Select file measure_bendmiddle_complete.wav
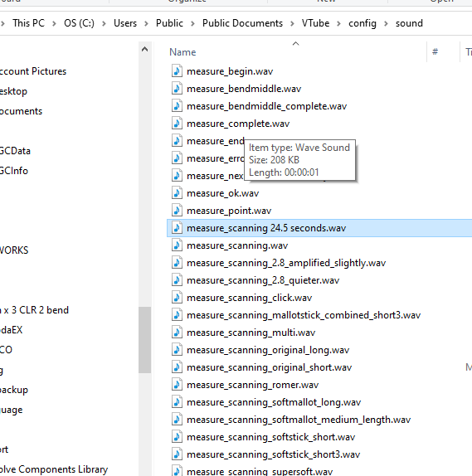472x476 pixels. (x=266, y=106)
